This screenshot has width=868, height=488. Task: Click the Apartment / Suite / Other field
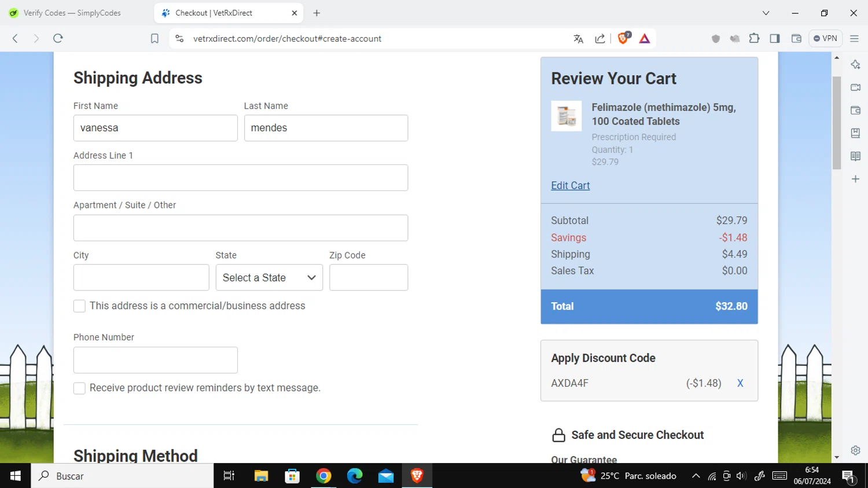click(x=241, y=228)
